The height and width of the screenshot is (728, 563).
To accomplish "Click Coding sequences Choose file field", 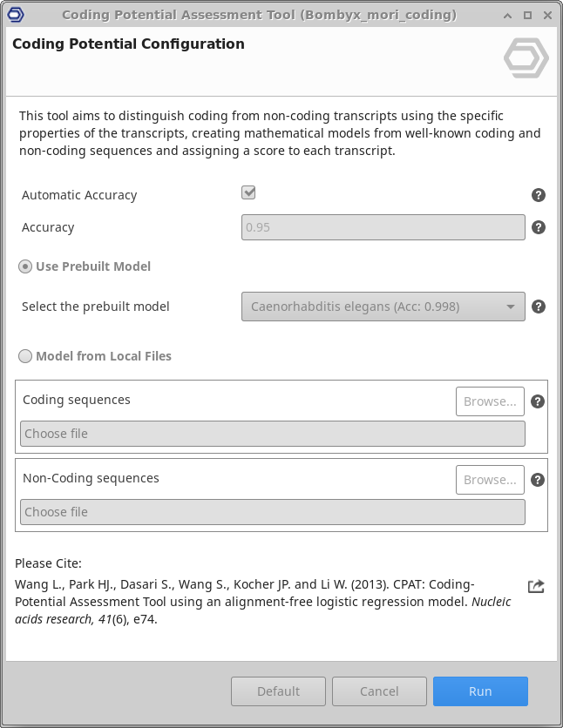I will pos(272,434).
